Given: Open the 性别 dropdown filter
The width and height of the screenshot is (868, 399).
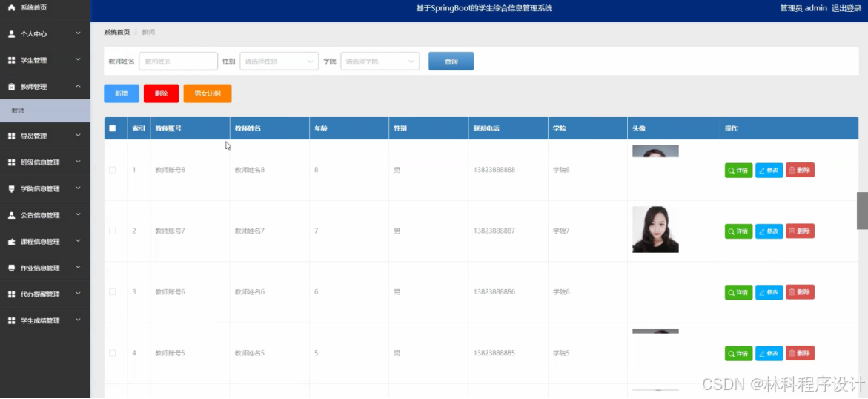Looking at the screenshot, I should coord(279,61).
